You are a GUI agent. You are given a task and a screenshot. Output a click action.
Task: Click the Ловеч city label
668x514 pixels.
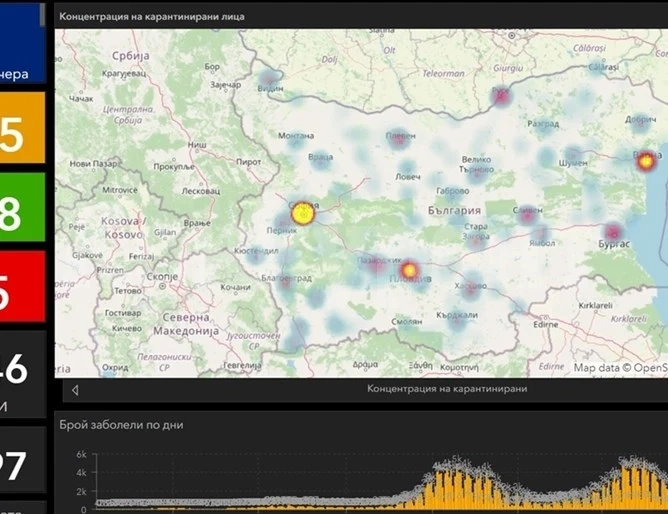(x=408, y=176)
